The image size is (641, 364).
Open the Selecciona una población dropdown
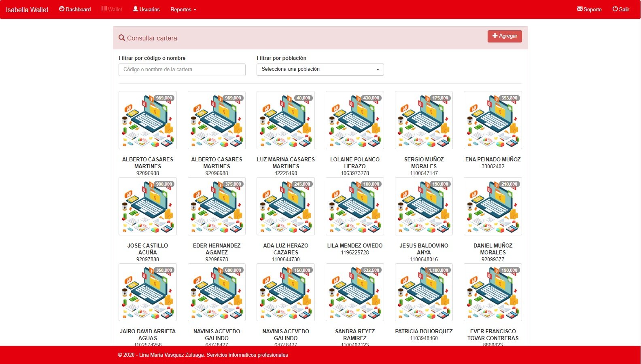320,70
